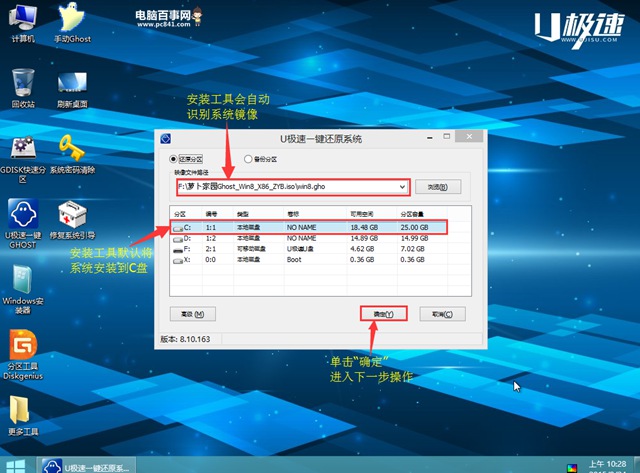The width and height of the screenshot is (640, 473).
Task: Open the 回收站 recycle bin icon
Action: pos(23,88)
